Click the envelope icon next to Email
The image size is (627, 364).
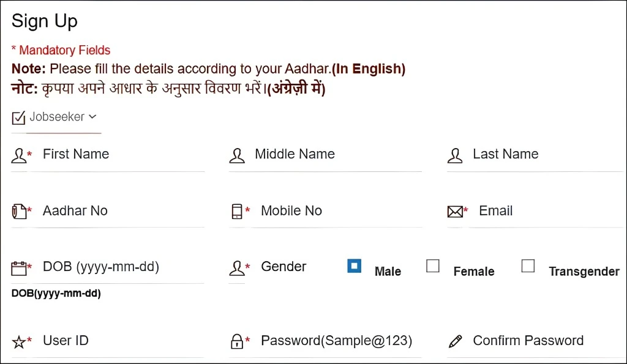[x=456, y=210]
